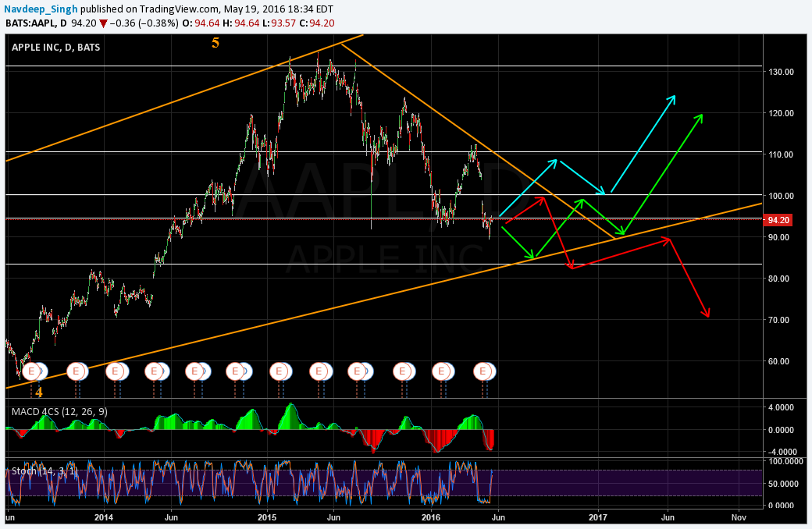Click the orange wave label 4
The height and width of the screenshot is (529, 812).
tap(39, 392)
